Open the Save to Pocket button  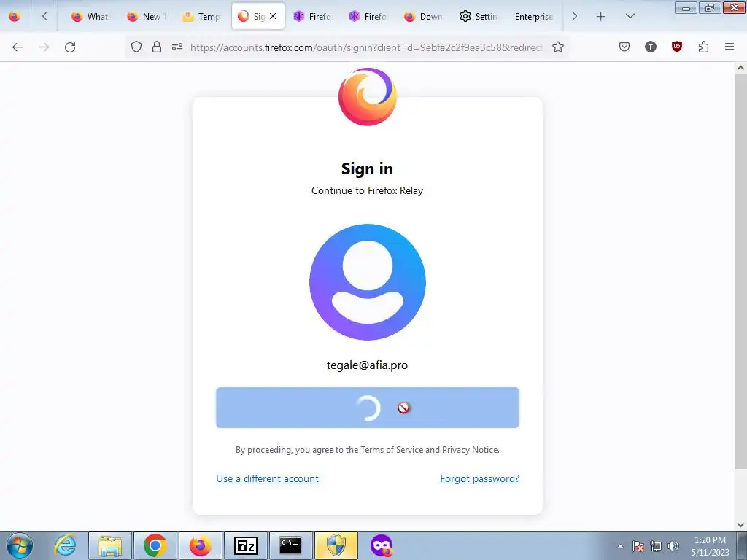(624, 47)
